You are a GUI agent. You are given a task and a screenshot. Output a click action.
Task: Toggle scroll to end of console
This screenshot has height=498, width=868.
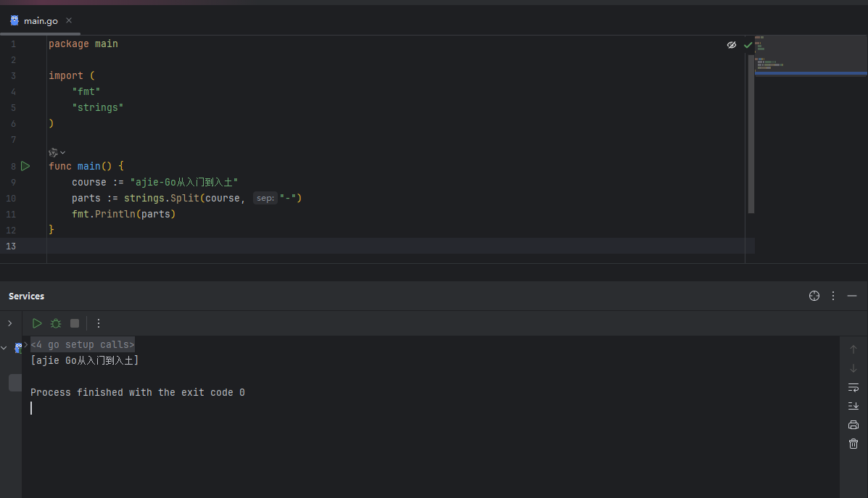(x=853, y=406)
